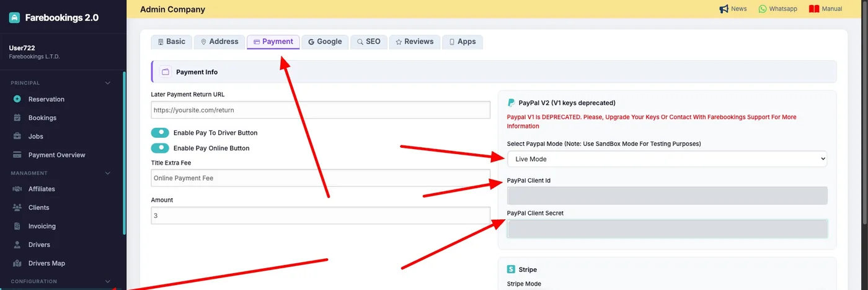Click the Invoicing document icon
This screenshot has width=868, height=290.
click(x=17, y=226)
